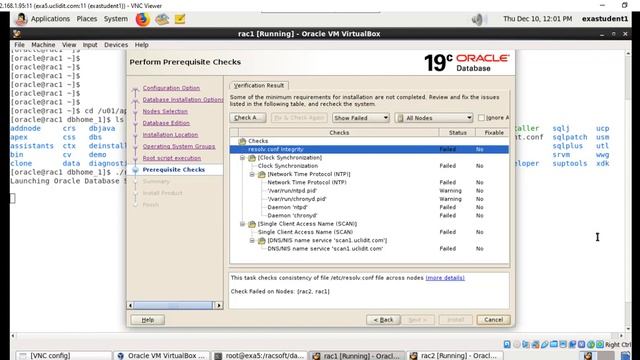Go to the Database Edition step
The width and height of the screenshot is (640, 360).
pos(166,123)
